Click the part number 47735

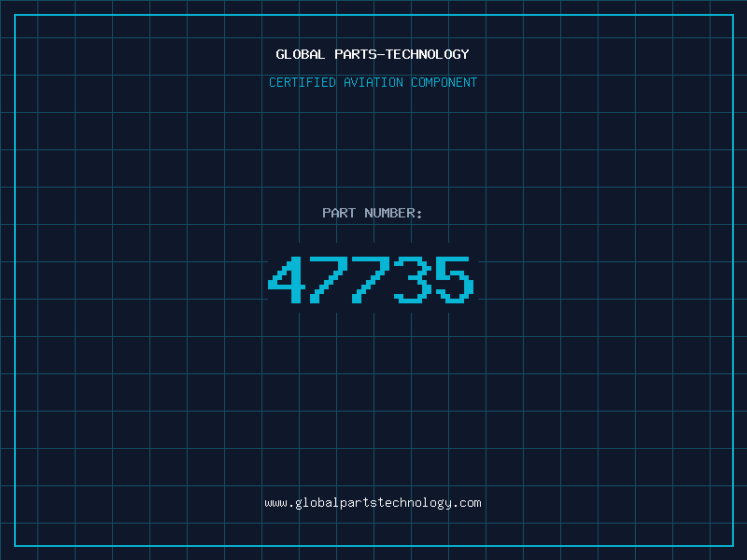371,279
